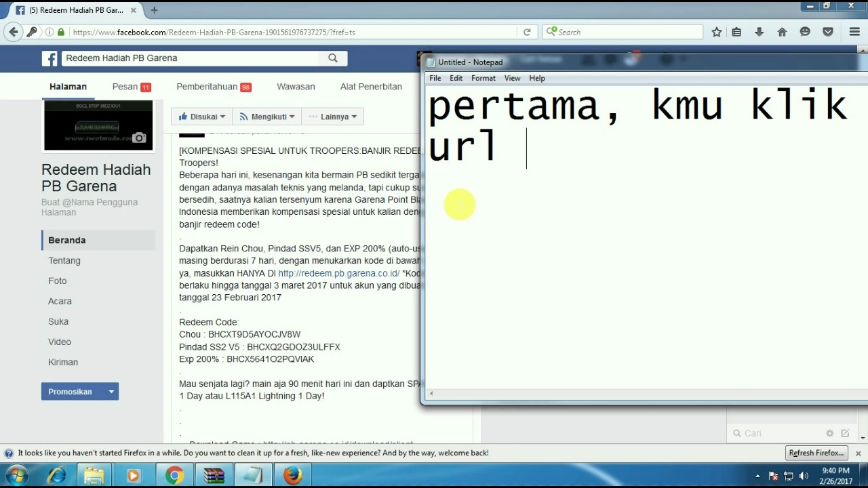Click the Facebook search magnifier button
This screenshot has height=488, width=868.
pyautogui.click(x=333, y=58)
